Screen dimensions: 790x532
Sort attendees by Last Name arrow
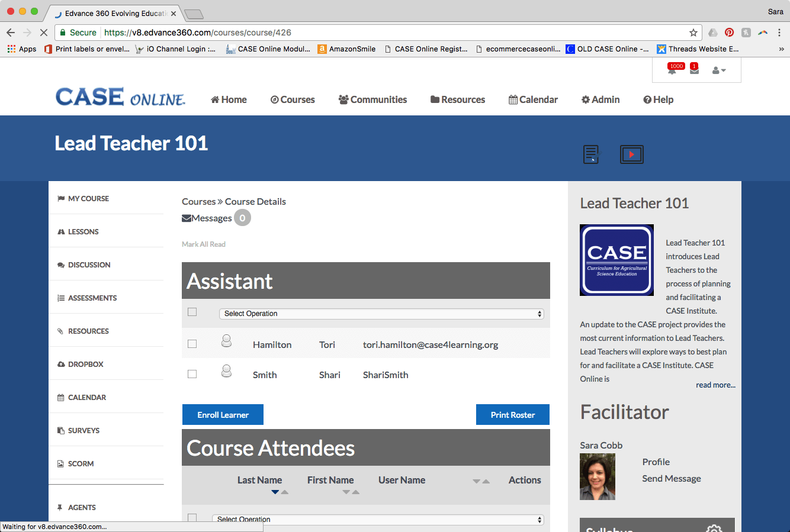(275, 492)
